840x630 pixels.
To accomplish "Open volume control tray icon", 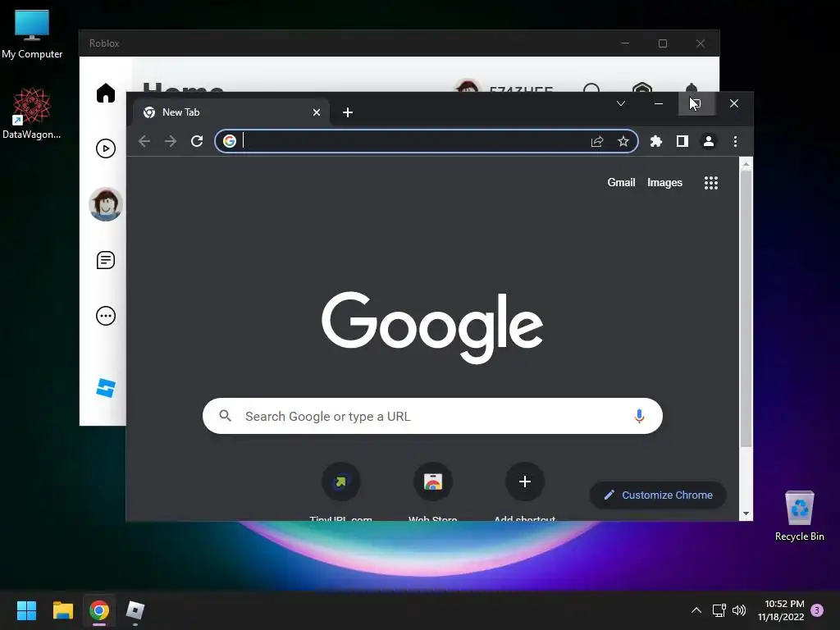I will [x=739, y=610].
